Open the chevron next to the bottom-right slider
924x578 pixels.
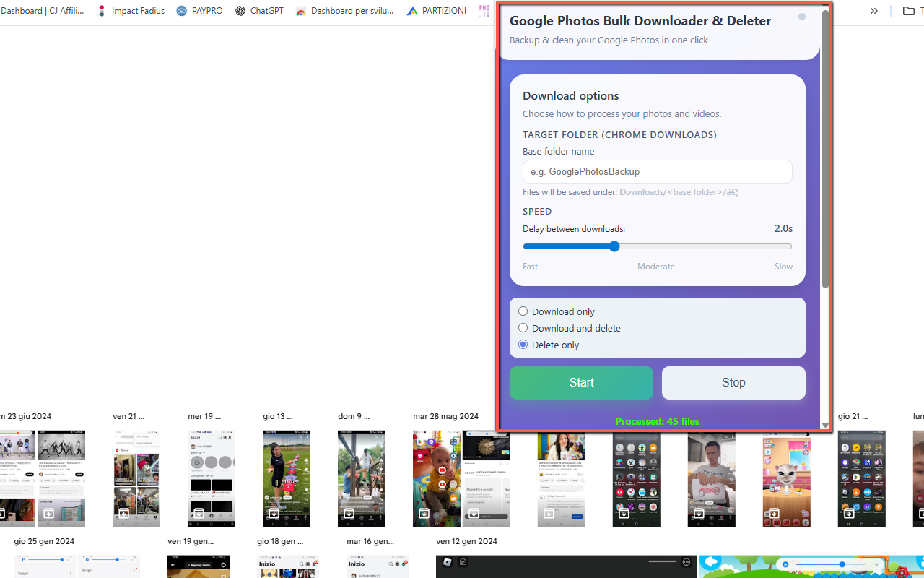pos(876,564)
